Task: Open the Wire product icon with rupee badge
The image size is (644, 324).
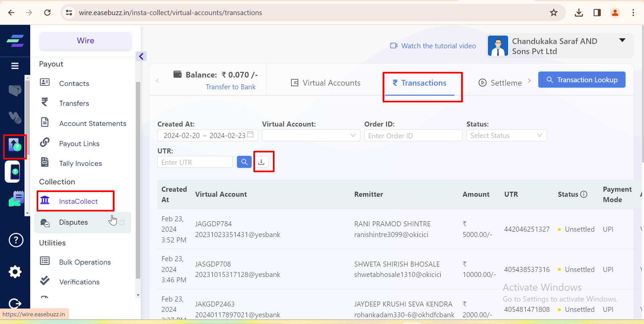Action: [15, 145]
